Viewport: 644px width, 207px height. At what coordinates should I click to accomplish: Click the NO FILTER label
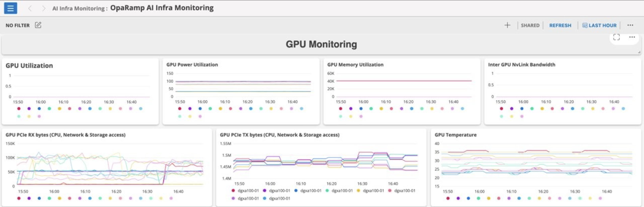[17, 25]
